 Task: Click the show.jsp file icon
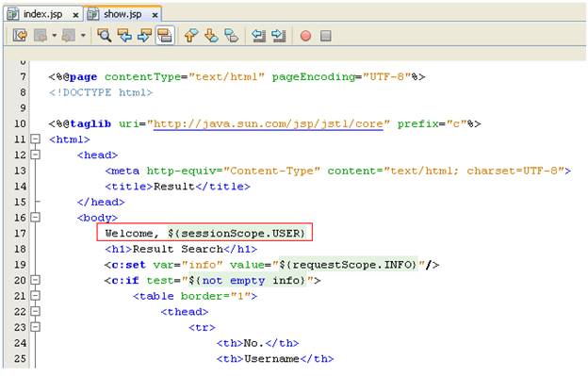[93, 14]
